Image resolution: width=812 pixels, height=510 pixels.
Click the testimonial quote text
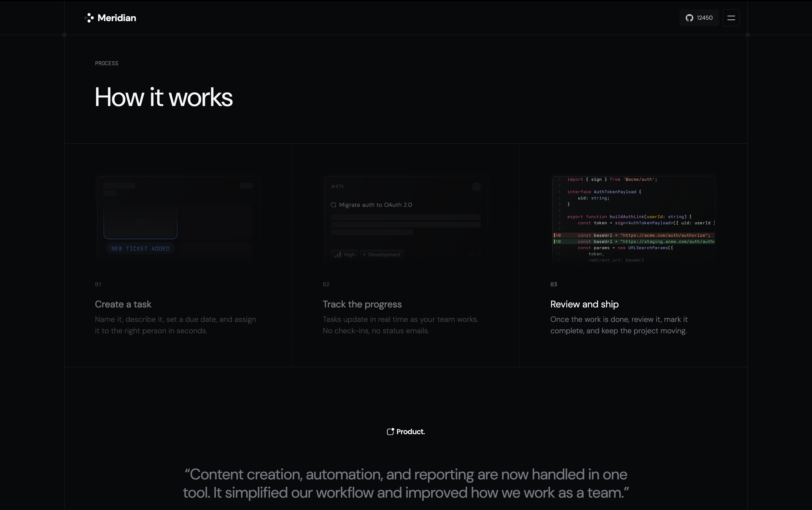(x=406, y=483)
